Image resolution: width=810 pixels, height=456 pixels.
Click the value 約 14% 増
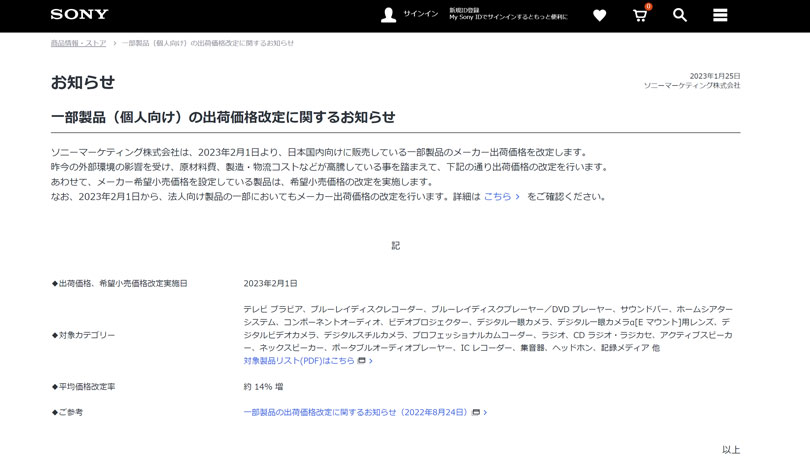[263, 387]
